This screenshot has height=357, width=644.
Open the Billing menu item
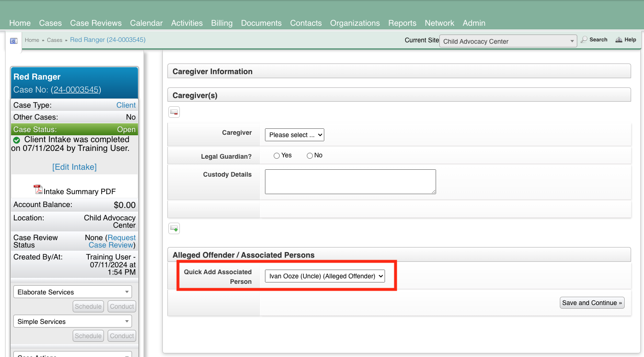(222, 23)
